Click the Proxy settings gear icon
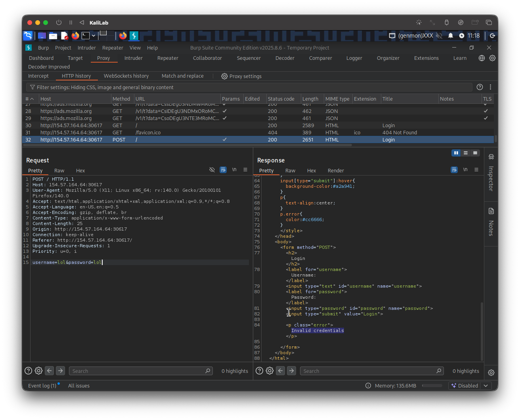520x420 pixels. (224, 76)
